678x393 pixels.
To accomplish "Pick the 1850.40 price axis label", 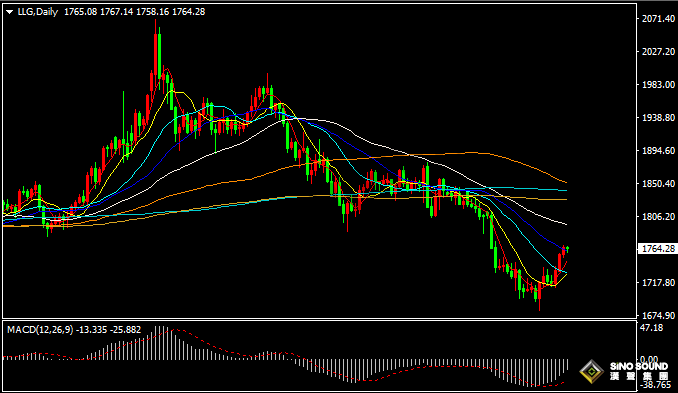I will coord(659,184).
